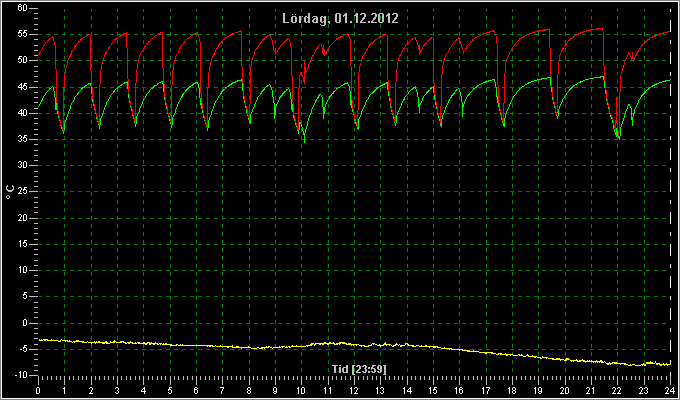Image resolution: width=680 pixels, height=400 pixels.
Task: Click the 30 value on temperature axis
Action: [x=23, y=165]
